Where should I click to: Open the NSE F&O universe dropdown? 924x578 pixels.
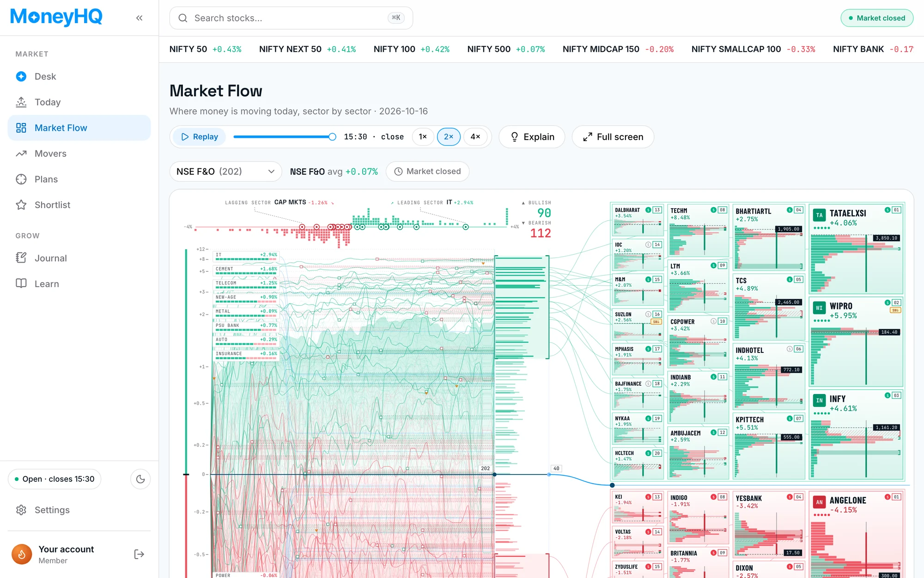226,172
